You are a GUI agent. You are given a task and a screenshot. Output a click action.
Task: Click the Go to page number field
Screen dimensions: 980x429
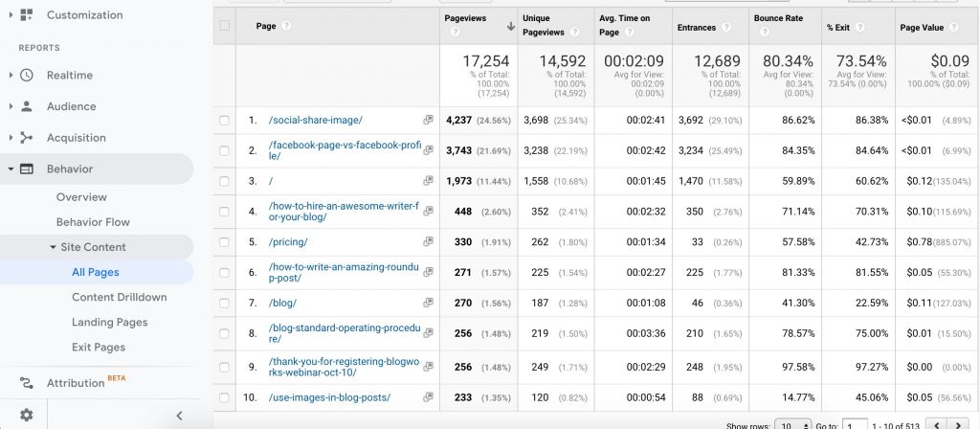(856, 424)
